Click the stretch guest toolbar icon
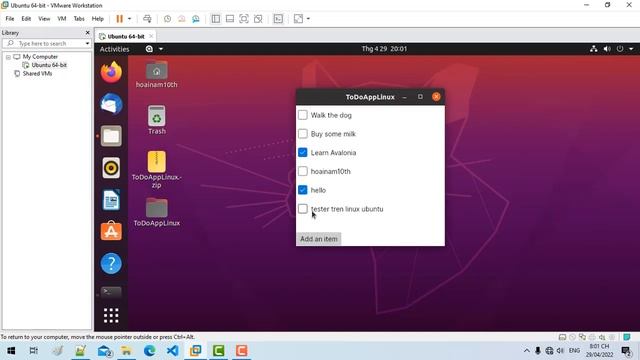 coord(298,19)
